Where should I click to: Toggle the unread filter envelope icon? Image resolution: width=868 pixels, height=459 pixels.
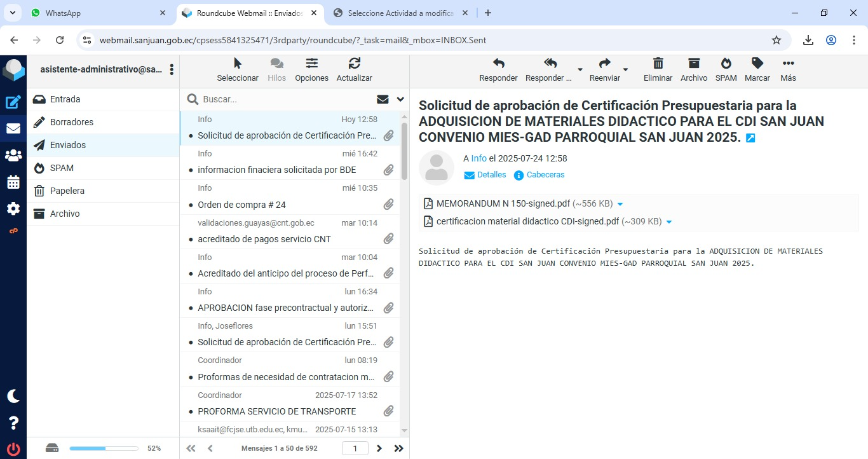tap(383, 99)
